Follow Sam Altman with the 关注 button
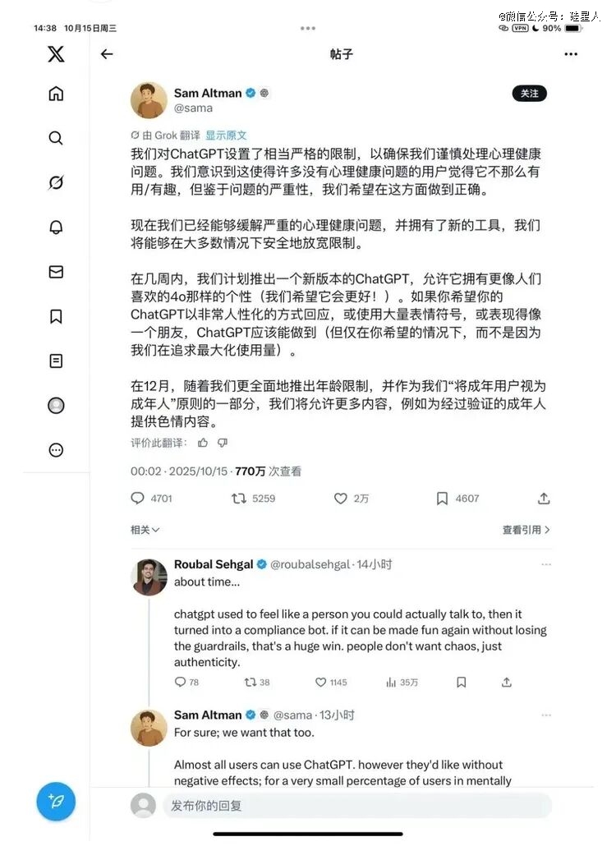This screenshot has width=616, height=846. (x=529, y=94)
